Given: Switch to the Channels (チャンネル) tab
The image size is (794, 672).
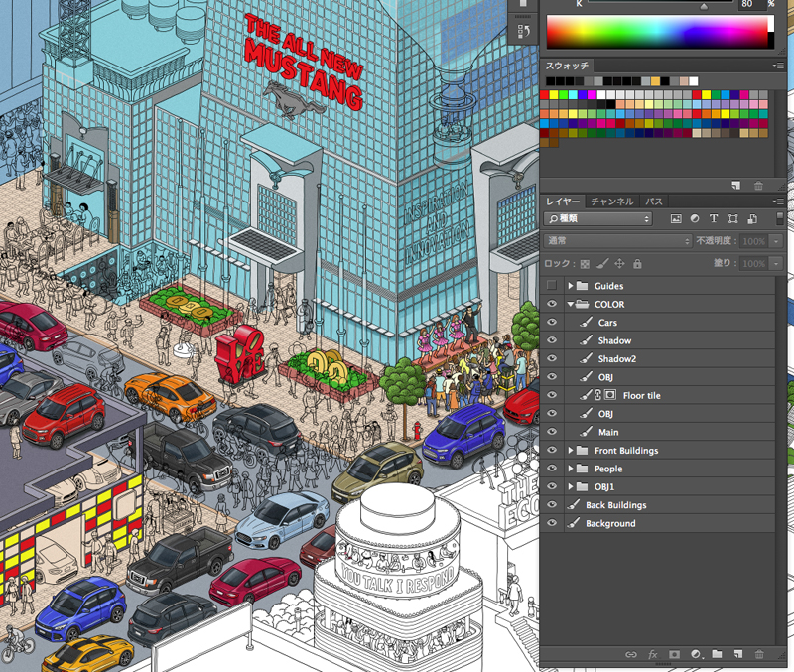Looking at the screenshot, I should tap(612, 202).
